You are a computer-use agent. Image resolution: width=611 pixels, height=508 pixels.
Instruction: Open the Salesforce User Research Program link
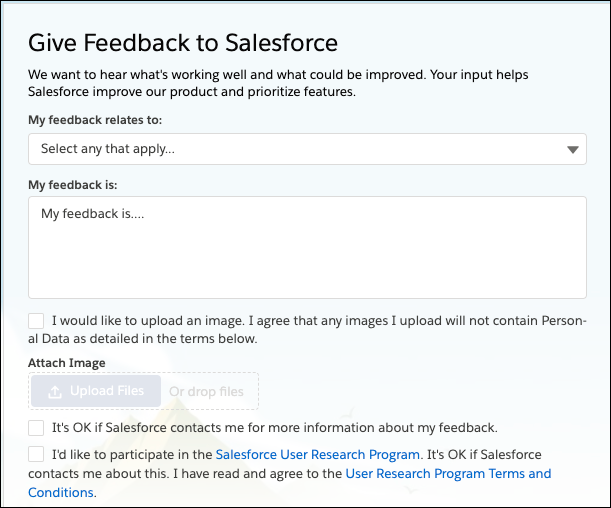click(317, 455)
